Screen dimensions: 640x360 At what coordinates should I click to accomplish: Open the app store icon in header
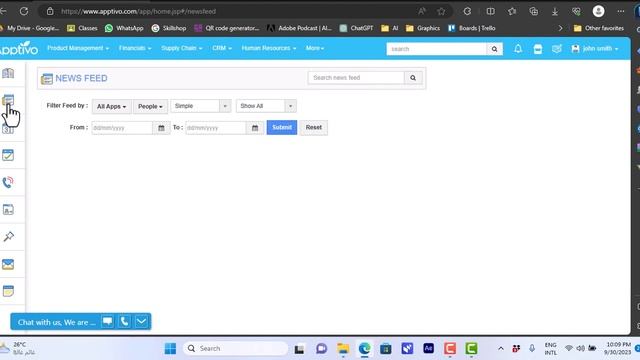coord(538,49)
